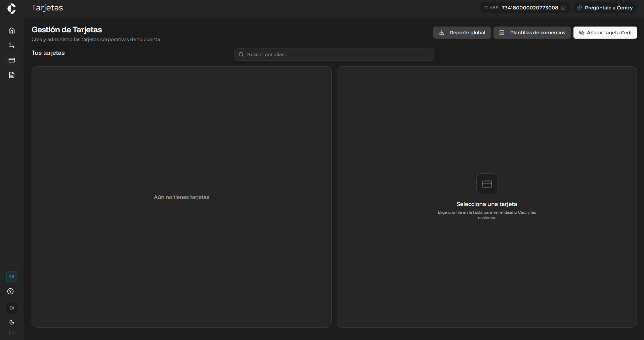
Task: Click the Selecciona una tarjeta heading
Action: point(487,204)
